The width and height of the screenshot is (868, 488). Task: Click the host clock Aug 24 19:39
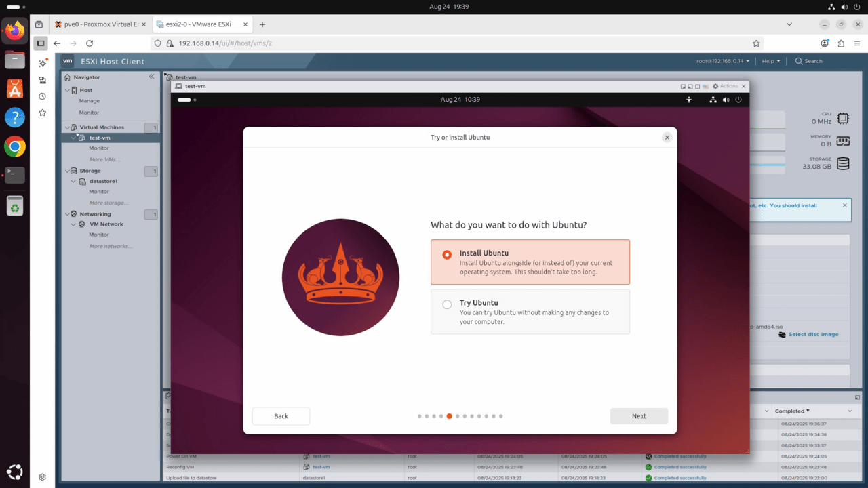click(449, 7)
